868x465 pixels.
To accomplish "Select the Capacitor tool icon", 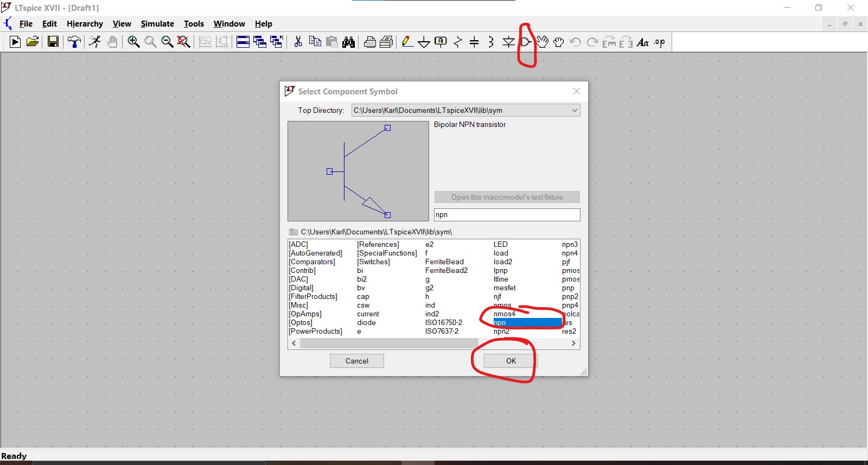I will [x=474, y=42].
